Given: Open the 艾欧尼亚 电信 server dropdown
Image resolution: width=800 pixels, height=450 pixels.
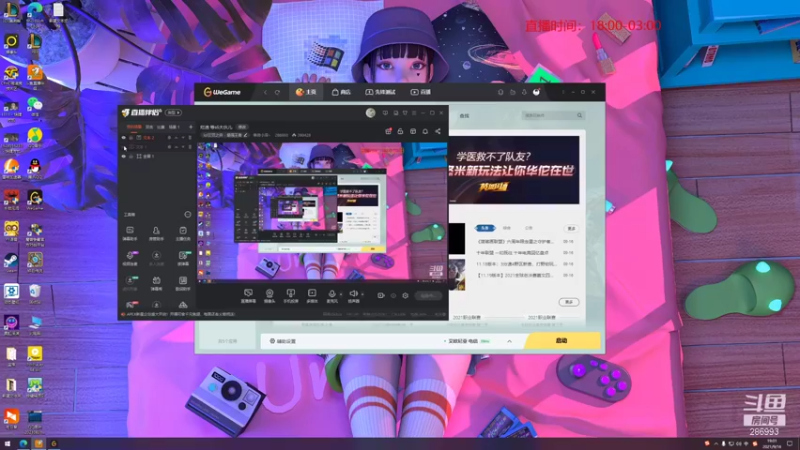Looking at the screenshot, I should [467, 341].
